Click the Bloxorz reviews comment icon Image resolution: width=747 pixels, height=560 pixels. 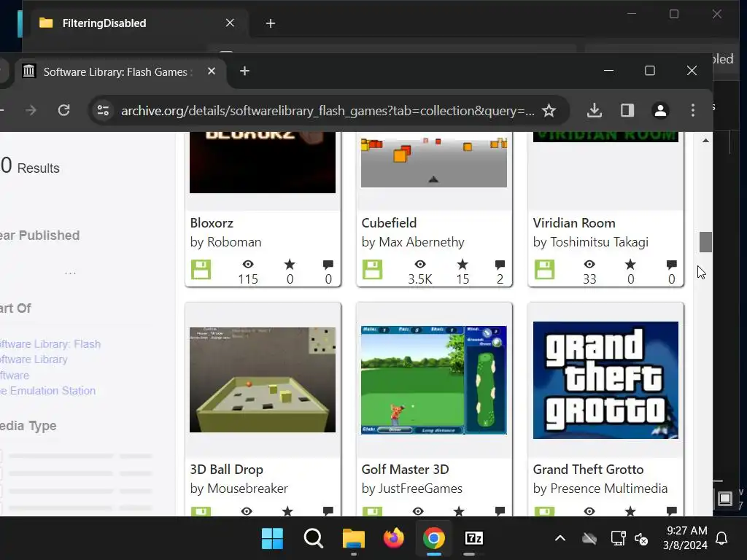(328, 265)
